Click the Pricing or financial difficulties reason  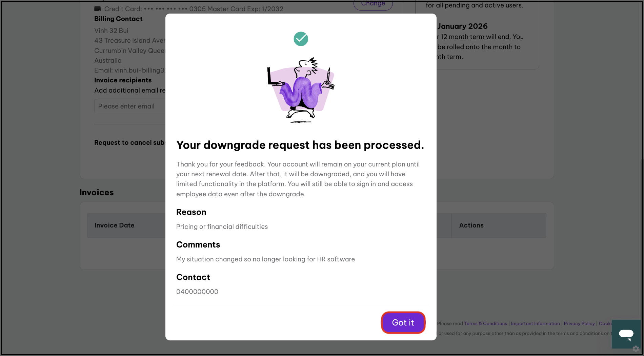tap(222, 226)
